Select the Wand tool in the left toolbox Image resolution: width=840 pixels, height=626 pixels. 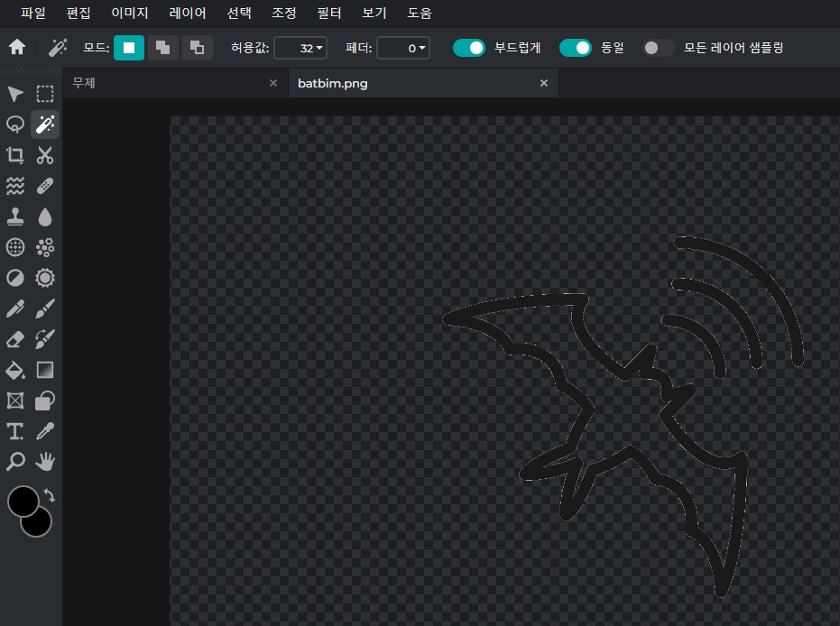click(45, 124)
